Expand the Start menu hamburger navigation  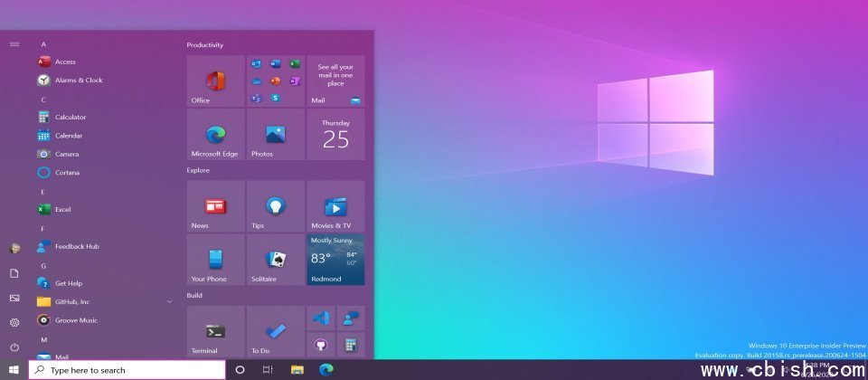coord(15,43)
